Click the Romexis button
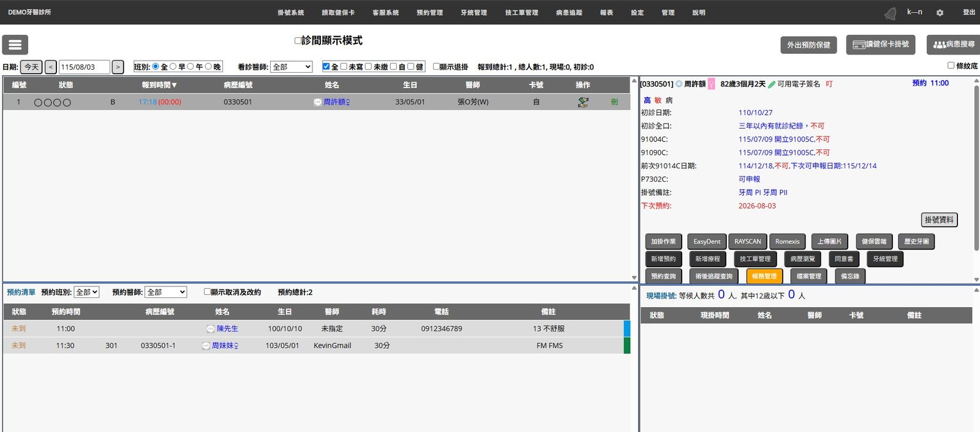This screenshot has height=432, width=980. click(787, 242)
